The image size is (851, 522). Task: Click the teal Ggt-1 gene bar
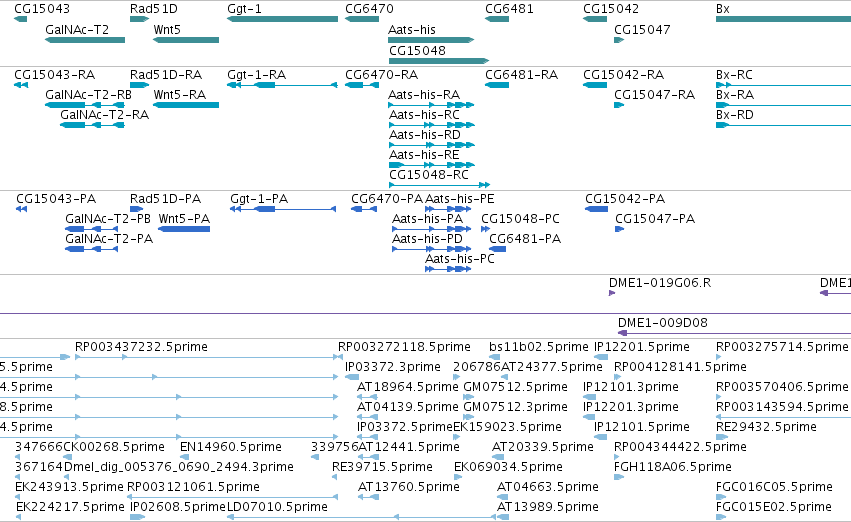[x=282, y=19]
